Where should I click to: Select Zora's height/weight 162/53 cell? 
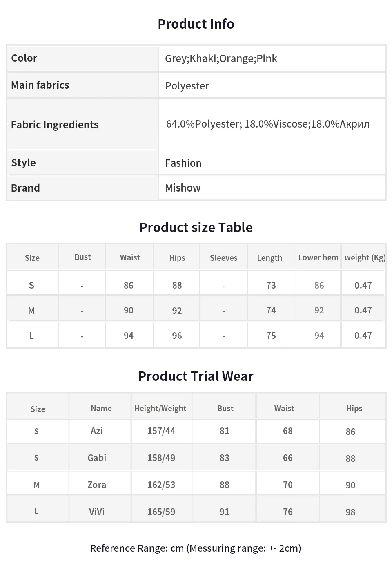point(161,485)
